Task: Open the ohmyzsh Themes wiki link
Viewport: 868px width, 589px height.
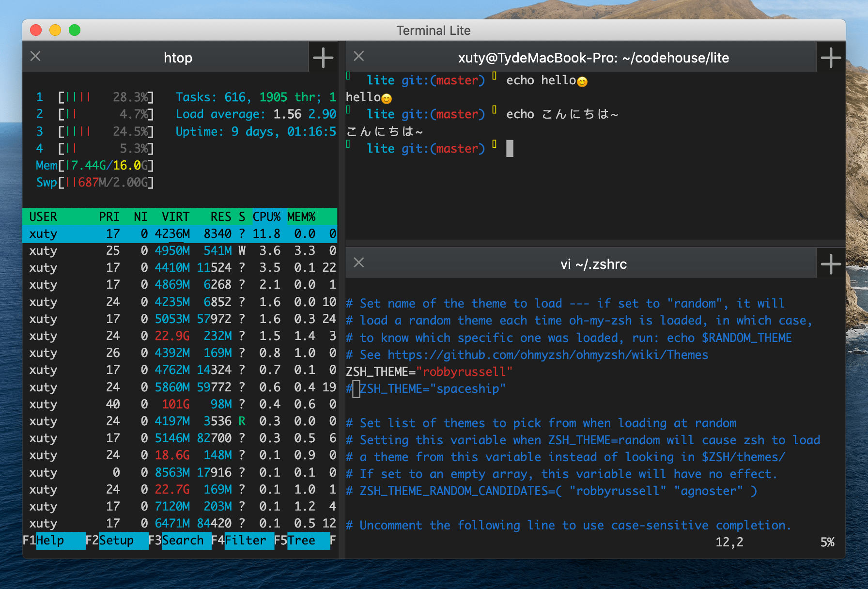Action: tap(546, 355)
